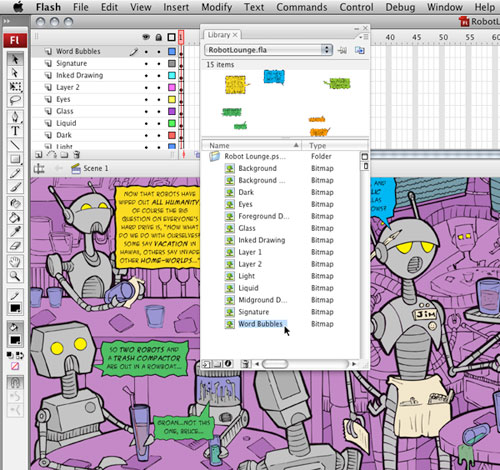Click the Black and White colors icon
This screenshot has width=500, height=470.
click(10, 355)
